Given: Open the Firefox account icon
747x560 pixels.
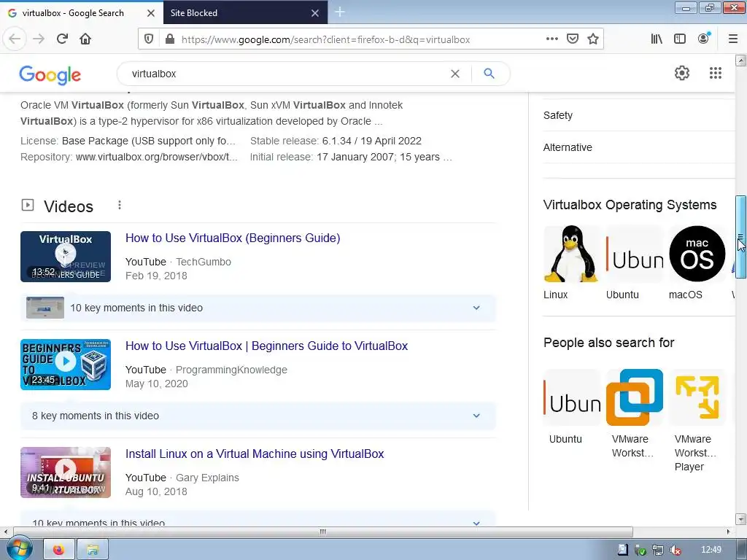Looking at the screenshot, I should tap(704, 39).
